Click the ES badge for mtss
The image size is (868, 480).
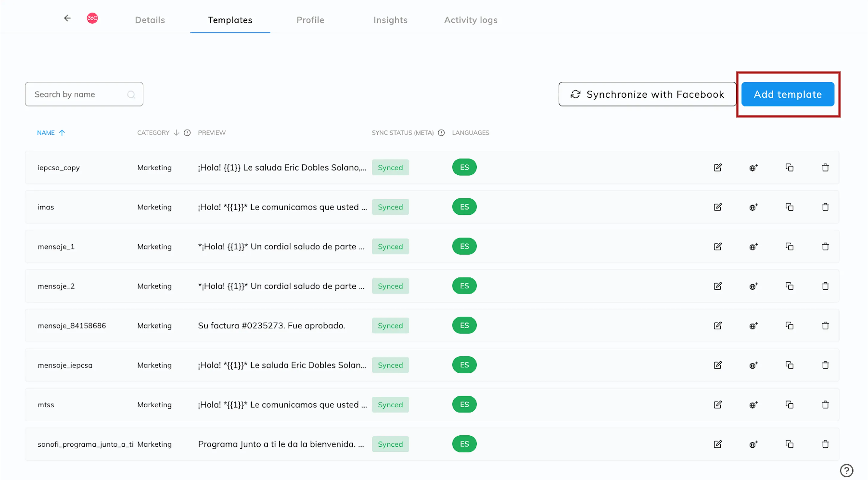[x=464, y=405]
